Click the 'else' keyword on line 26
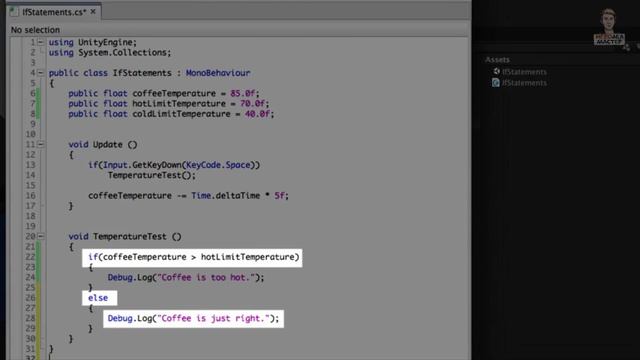640x360 pixels. [98, 298]
